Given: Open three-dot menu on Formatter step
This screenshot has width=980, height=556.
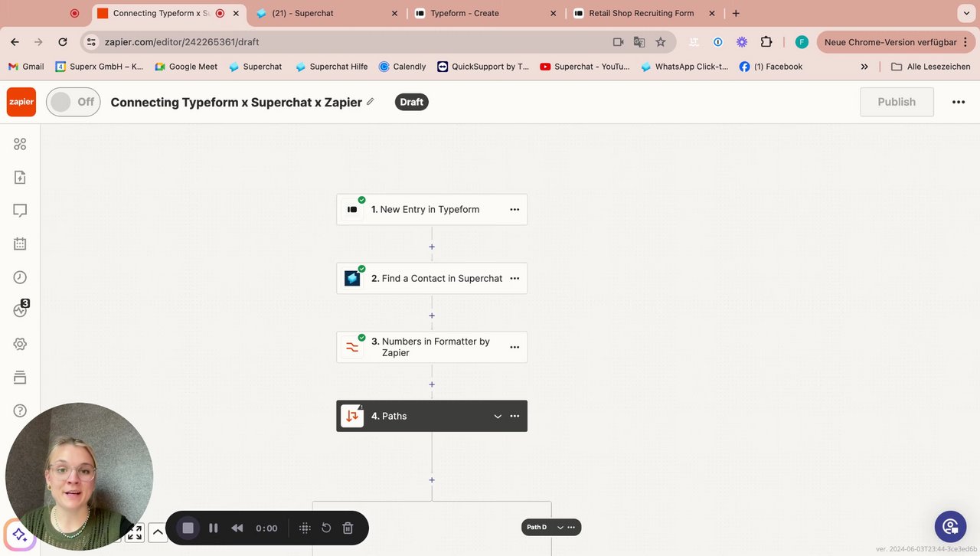Looking at the screenshot, I should click(514, 347).
